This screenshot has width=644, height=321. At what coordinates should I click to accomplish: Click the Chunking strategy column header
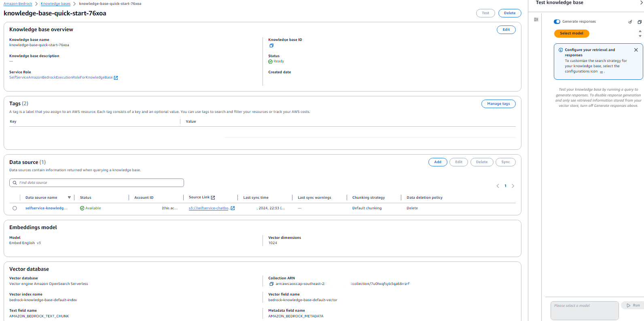pos(369,198)
